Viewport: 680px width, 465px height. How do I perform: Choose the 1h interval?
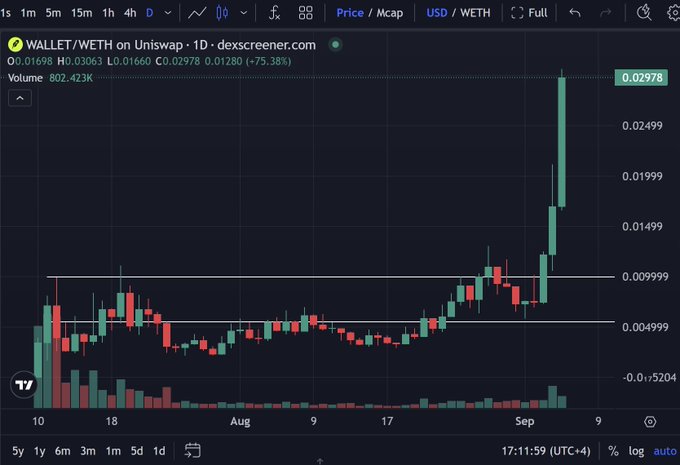108,13
